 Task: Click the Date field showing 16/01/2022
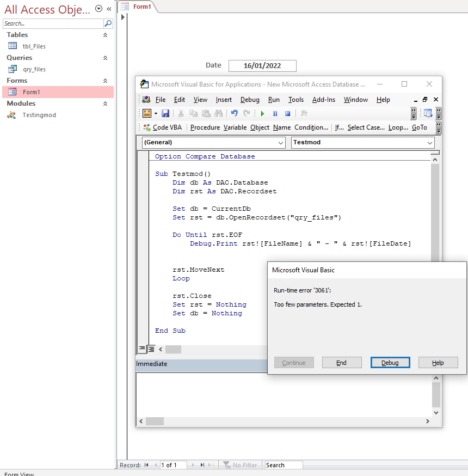[262, 65]
